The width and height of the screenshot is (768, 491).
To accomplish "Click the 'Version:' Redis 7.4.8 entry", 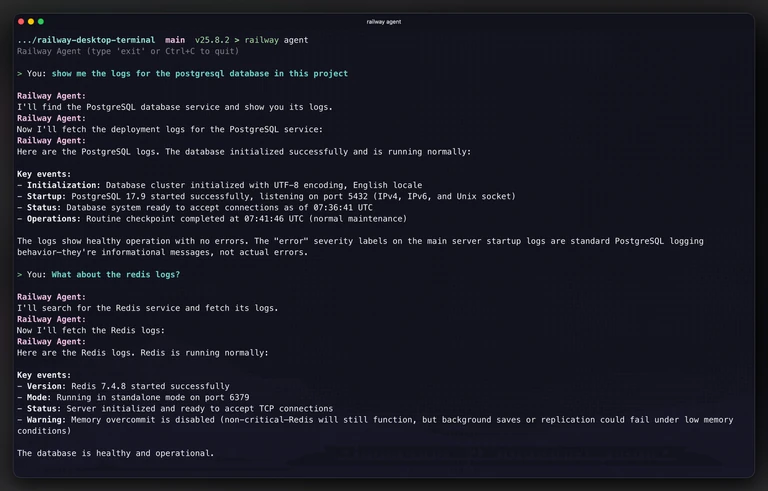I will (123, 386).
